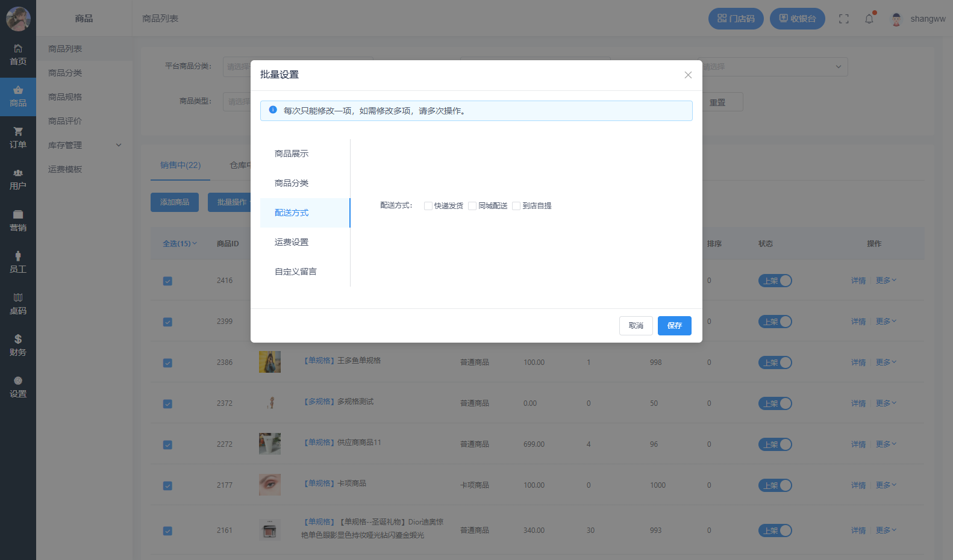Open the 用户 users icon
Screen dimensions: 953x560
point(18,173)
